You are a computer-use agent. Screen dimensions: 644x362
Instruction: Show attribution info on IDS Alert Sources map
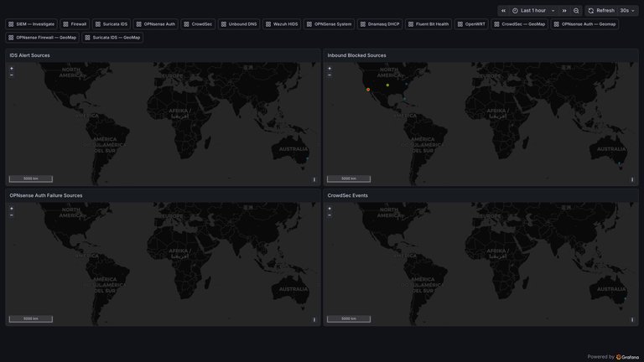coord(314,179)
